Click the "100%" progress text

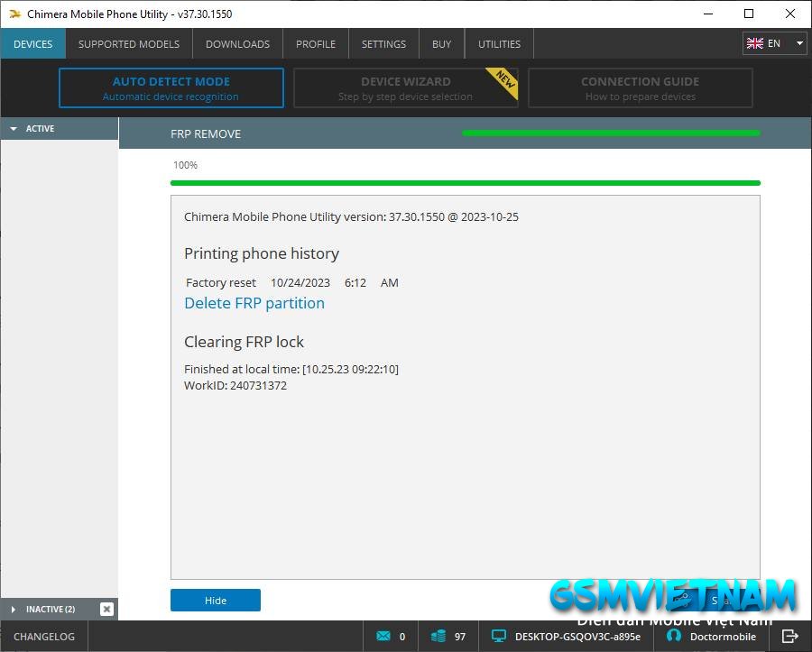tap(185, 165)
